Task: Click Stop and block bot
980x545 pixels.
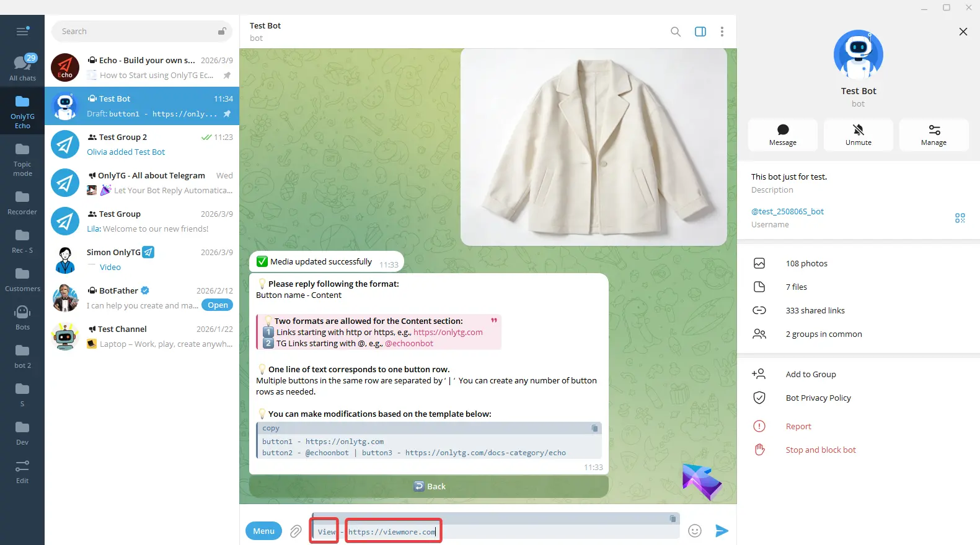Action: coord(820,450)
